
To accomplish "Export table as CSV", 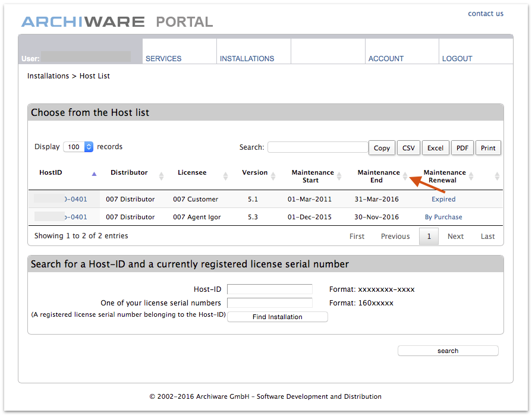I will tap(408, 148).
